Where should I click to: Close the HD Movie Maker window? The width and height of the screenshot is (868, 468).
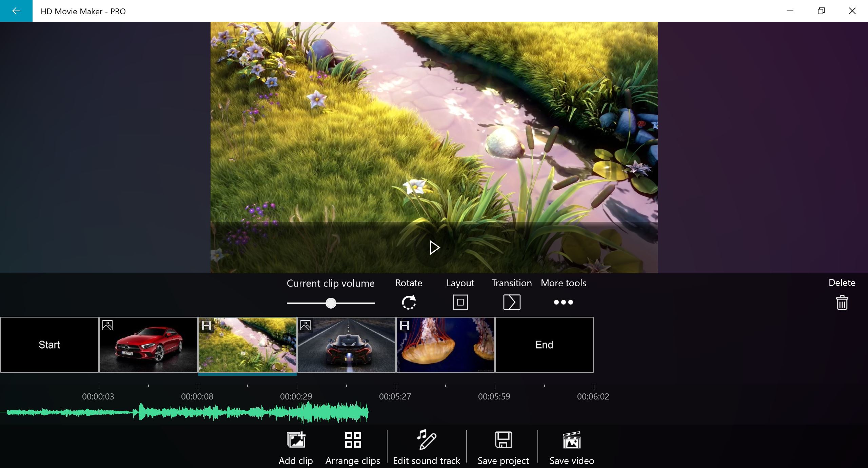point(852,11)
